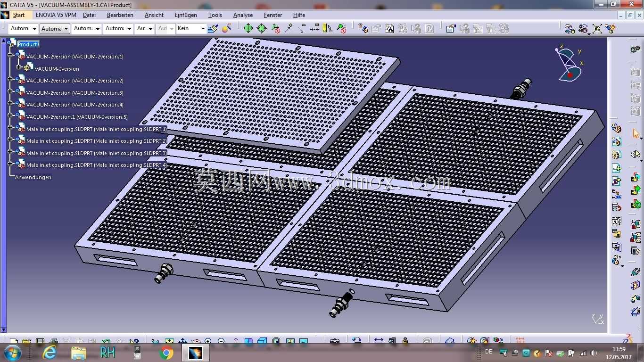Viewport: 644px width, 362px height.
Task: Click the Zoom Out magnifier icon
Action: 221,341
